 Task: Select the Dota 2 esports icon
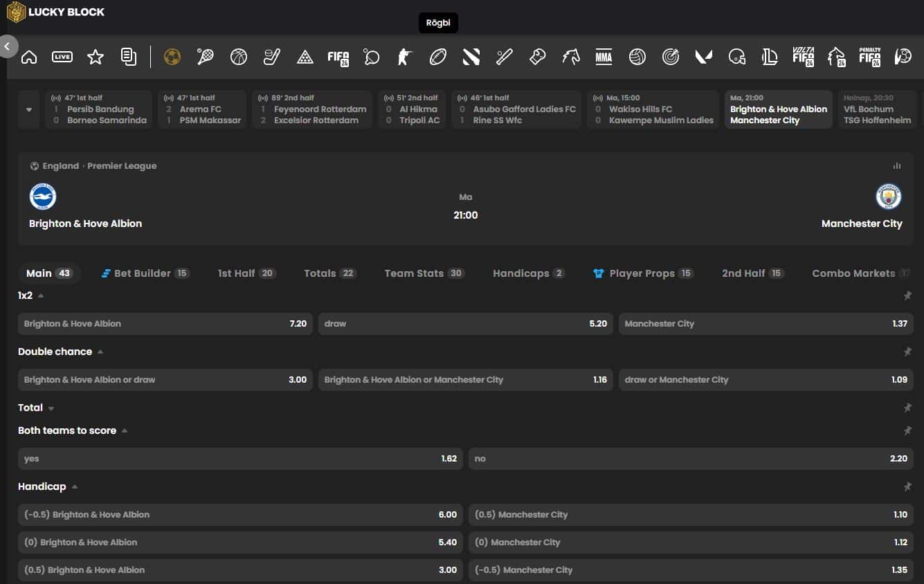(471, 57)
